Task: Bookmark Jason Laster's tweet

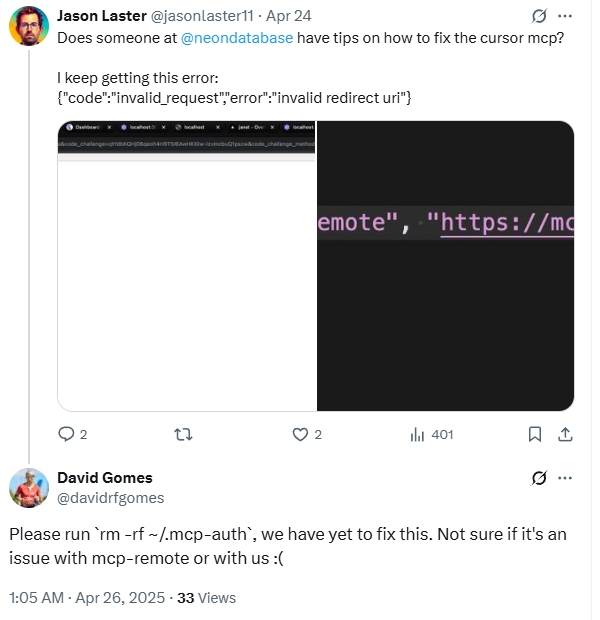Action: point(535,434)
